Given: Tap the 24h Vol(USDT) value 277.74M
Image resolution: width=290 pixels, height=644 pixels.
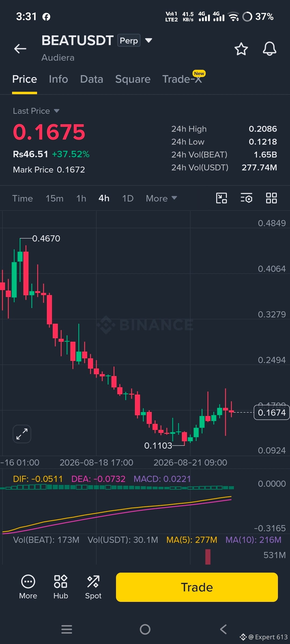Looking at the screenshot, I should pos(259,167).
